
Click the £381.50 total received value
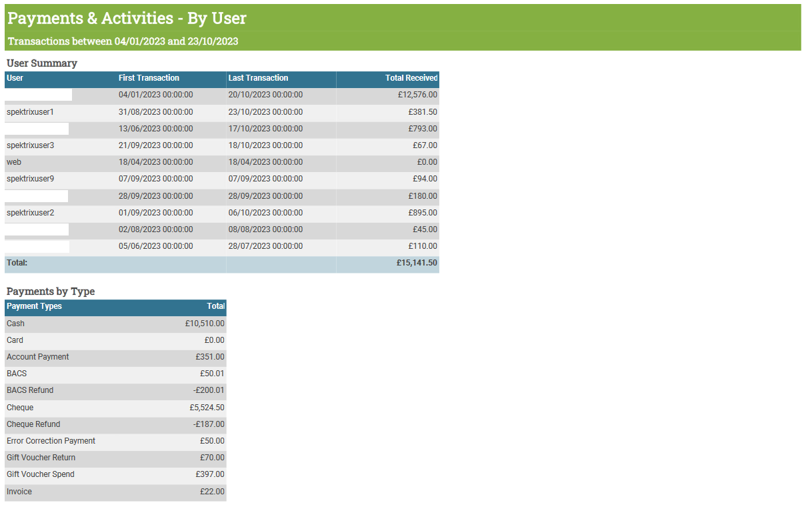pos(423,112)
